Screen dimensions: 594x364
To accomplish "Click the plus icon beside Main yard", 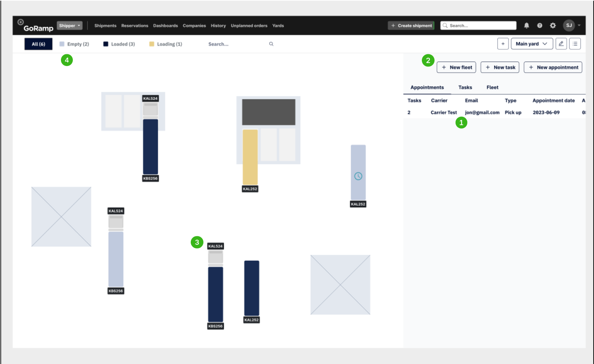I will tap(503, 44).
